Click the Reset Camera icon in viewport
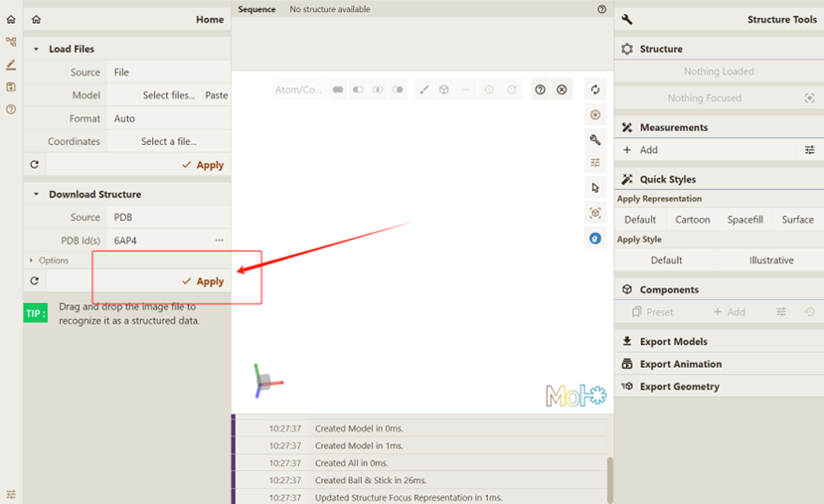This screenshot has height=504, width=824. tap(595, 89)
